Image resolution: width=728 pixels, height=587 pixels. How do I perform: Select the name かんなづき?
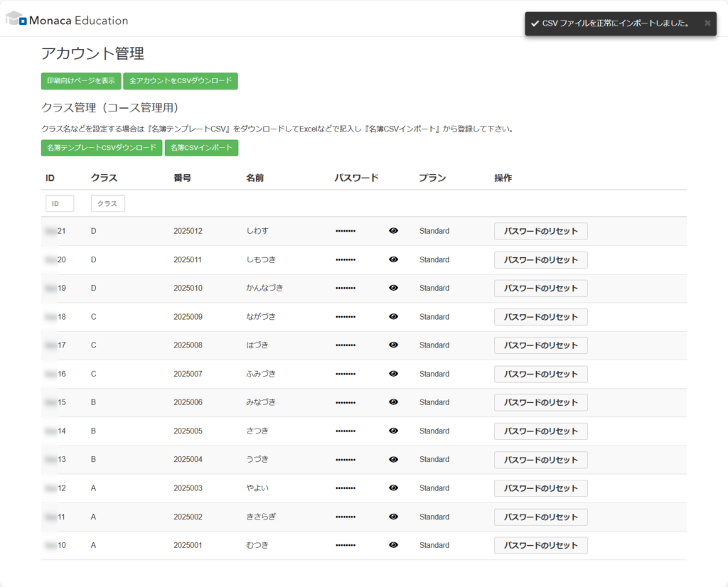264,288
